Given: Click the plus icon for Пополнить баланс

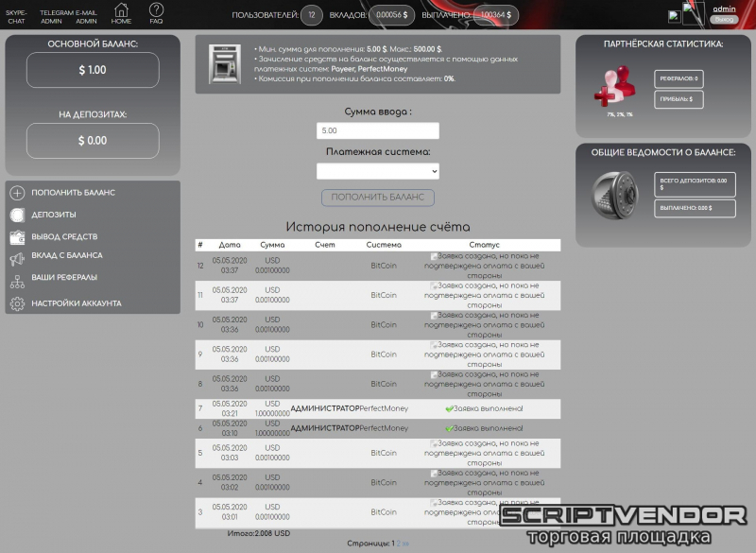Looking at the screenshot, I should tap(17, 193).
